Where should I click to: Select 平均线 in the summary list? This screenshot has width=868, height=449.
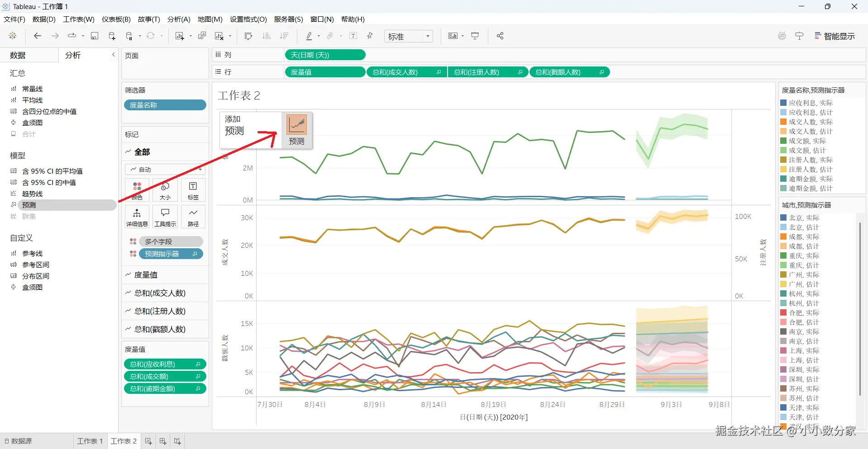pyautogui.click(x=33, y=100)
